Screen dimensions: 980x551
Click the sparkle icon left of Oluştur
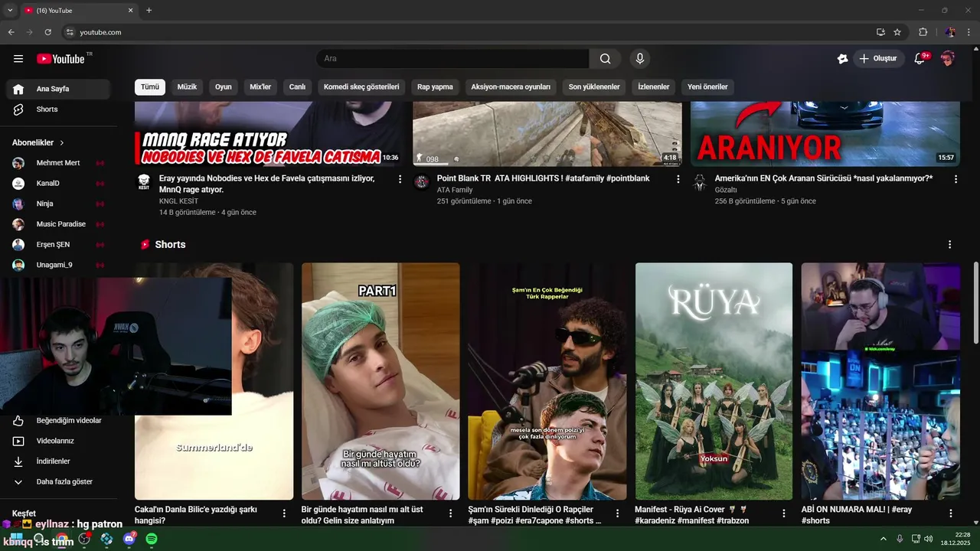[x=842, y=59]
